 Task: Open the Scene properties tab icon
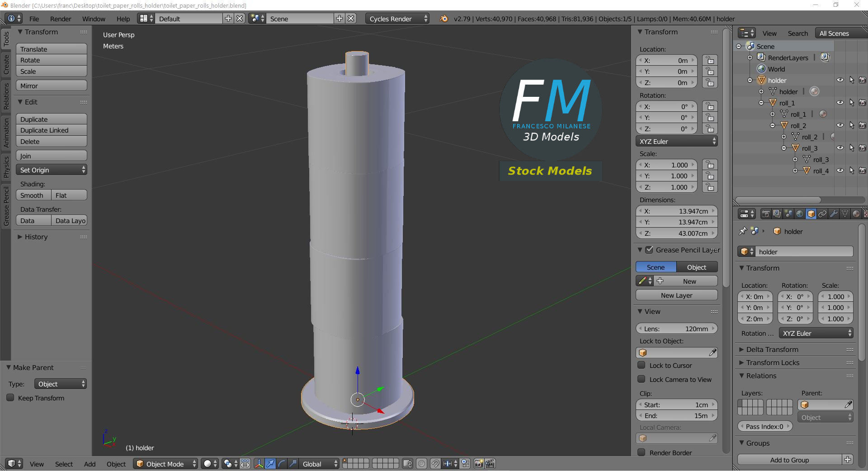click(x=788, y=214)
